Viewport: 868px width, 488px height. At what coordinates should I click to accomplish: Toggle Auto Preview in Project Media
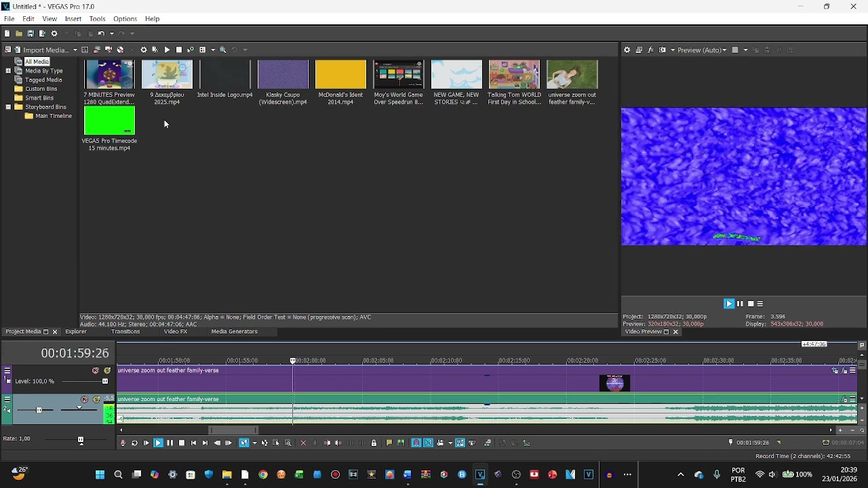tap(191, 49)
